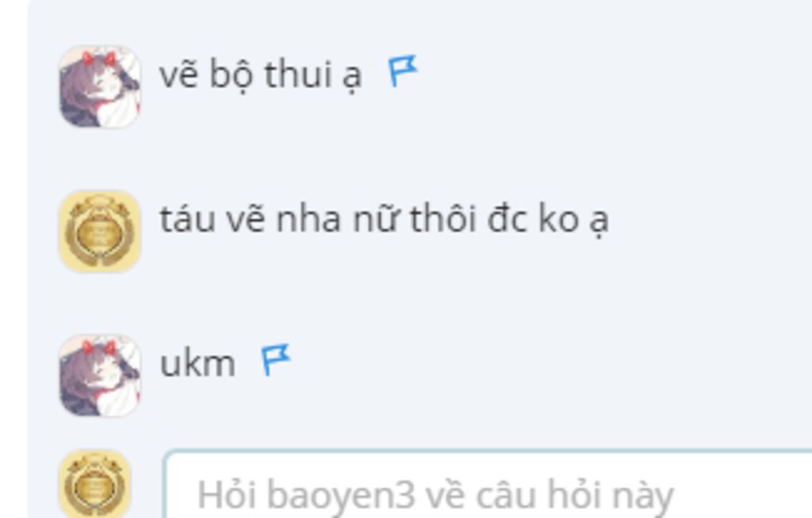812x518 pixels.
Task: Flag the "ukm" comment
Action: click(x=275, y=360)
